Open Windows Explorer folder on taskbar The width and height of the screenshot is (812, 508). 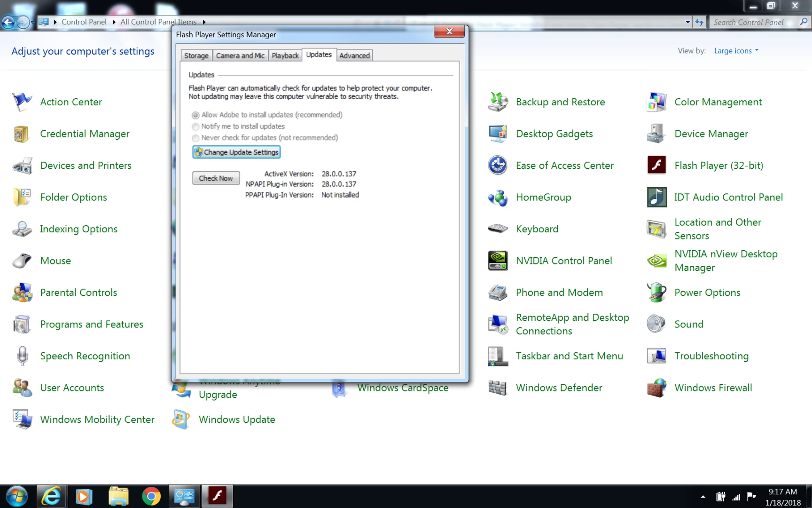pyautogui.click(x=118, y=497)
